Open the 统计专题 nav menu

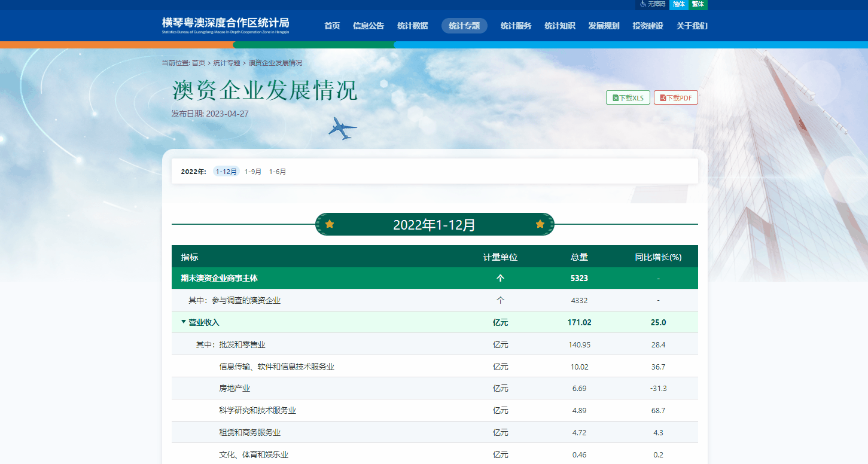point(464,26)
